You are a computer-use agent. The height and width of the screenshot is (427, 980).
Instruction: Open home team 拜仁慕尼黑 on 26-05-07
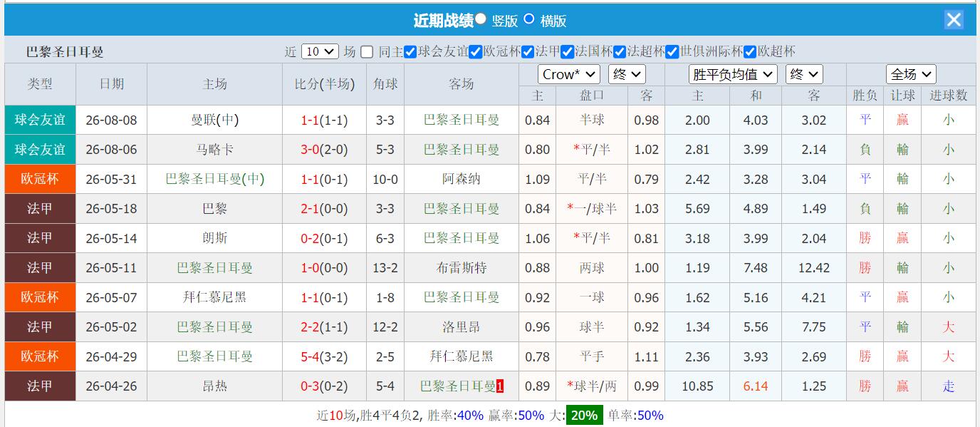(x=214, y=297)
